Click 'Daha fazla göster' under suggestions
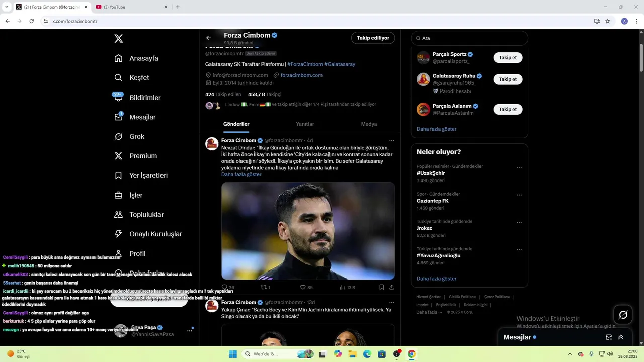The width and height of the screenshot is (644, 362). 436,129
